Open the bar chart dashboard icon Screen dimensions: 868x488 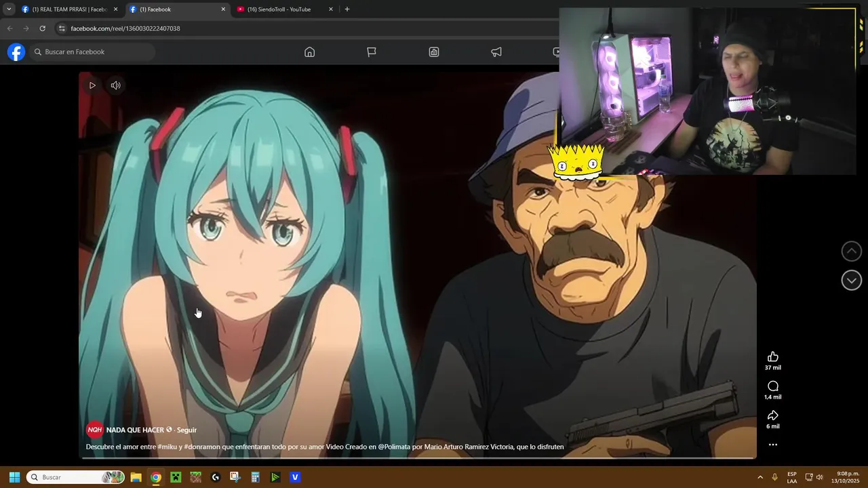(434, 52)
